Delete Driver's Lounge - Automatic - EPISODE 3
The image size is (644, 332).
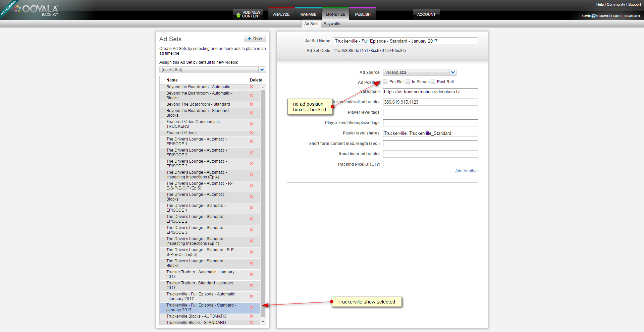[251, 164]
